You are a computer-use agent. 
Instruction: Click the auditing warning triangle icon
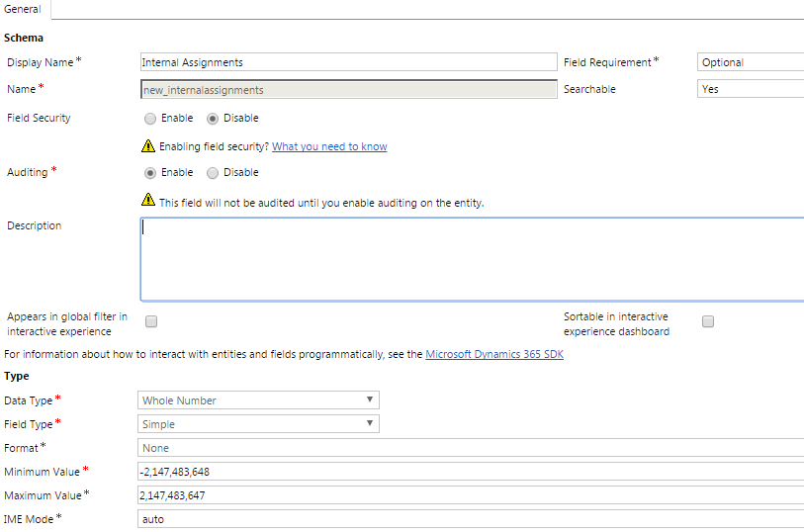148,200
